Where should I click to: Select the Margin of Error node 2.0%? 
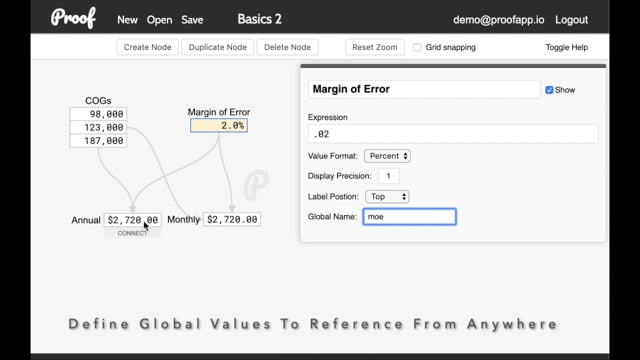[219, 125]
